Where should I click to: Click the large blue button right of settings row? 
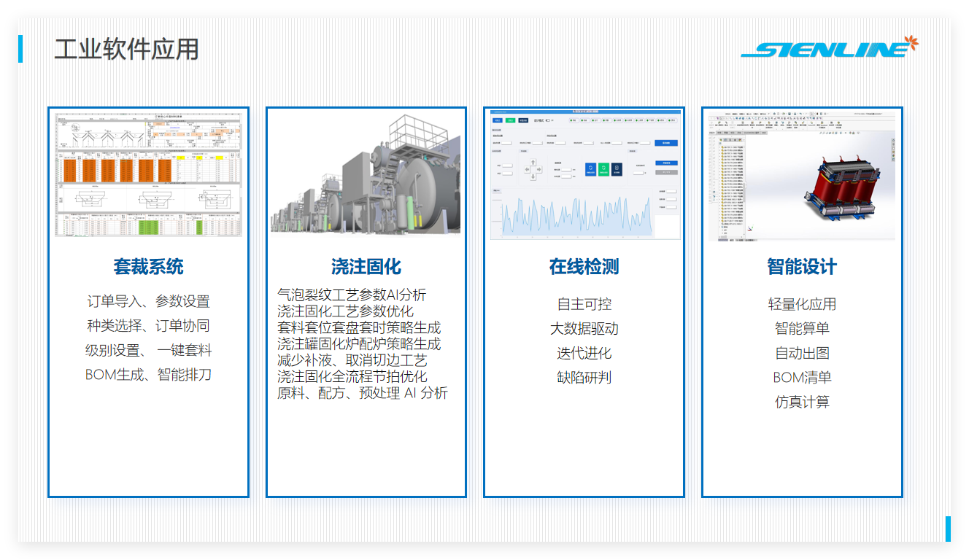pos(665,143)
